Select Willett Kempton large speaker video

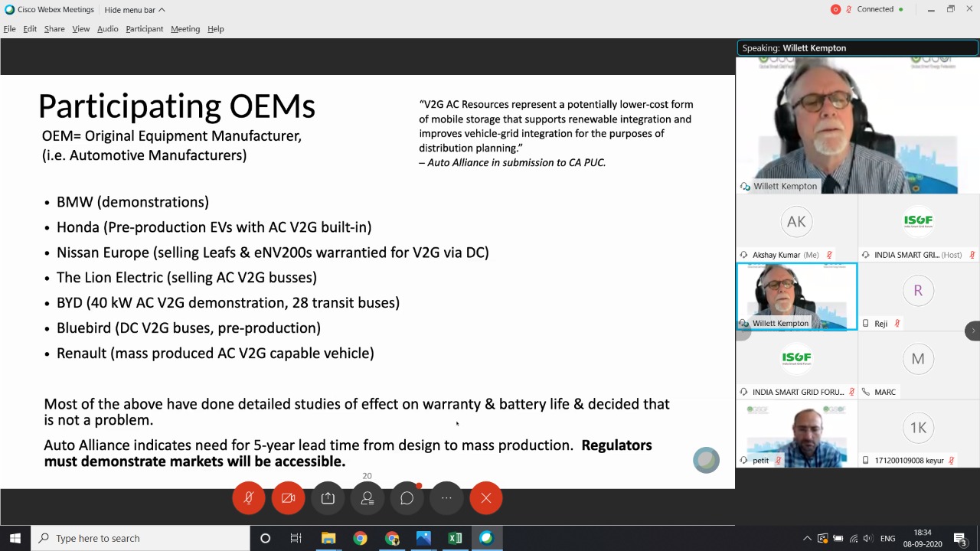[x=857, y=125]
